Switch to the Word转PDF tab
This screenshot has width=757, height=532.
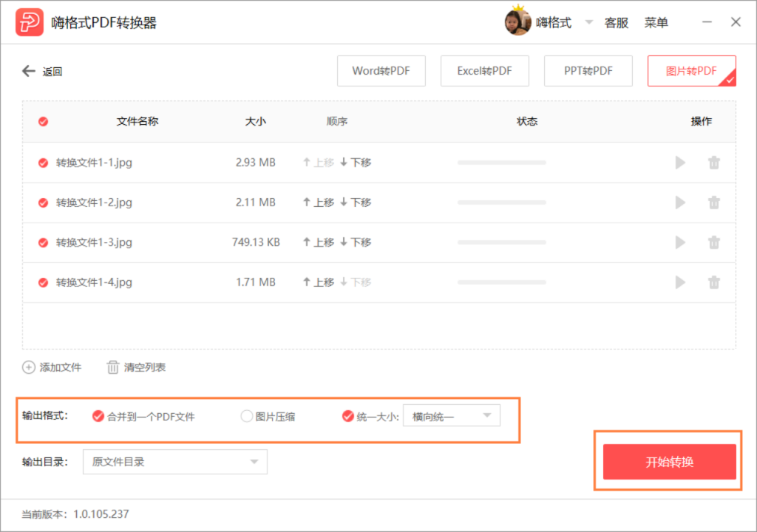(x=381, y=71)
